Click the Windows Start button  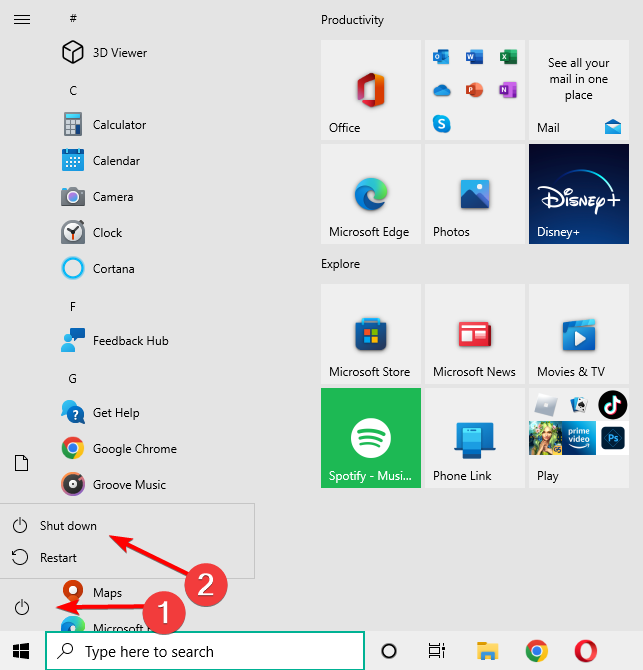click(21, 651)
